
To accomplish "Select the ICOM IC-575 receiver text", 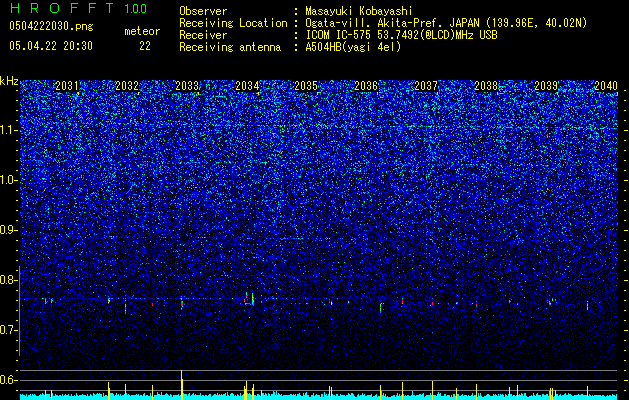I will click(401, 35).
